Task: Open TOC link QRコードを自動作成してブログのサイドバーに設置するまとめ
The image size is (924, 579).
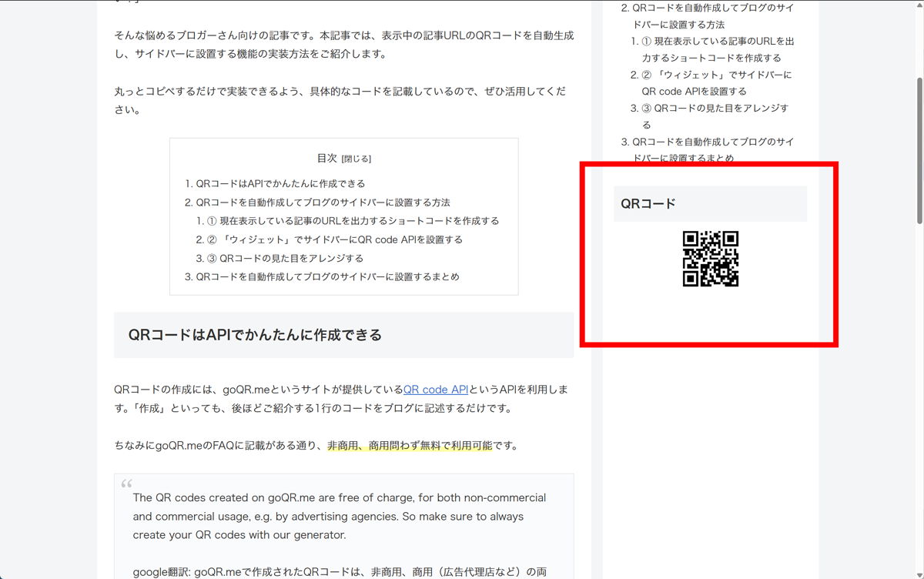Action: [x=327, y=276]
